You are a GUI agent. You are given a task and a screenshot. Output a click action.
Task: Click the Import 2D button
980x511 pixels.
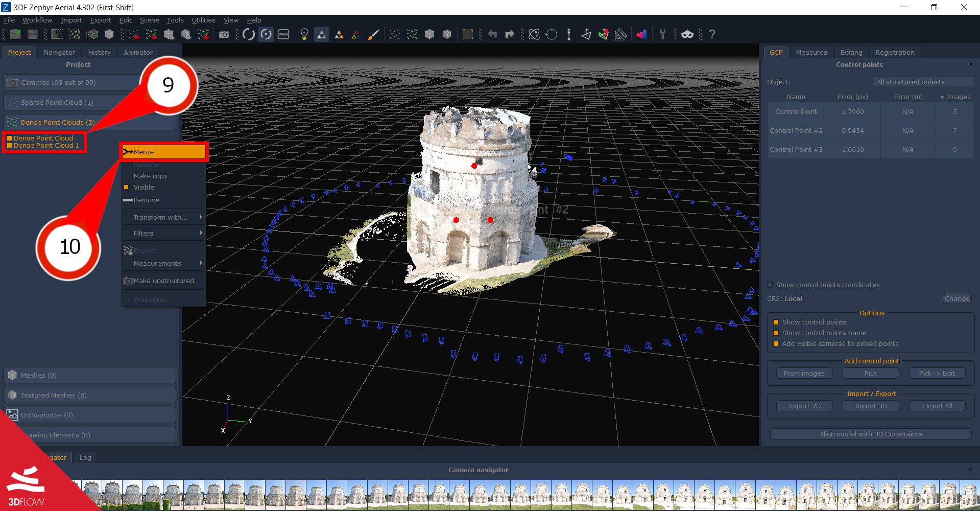coord(804,406)
